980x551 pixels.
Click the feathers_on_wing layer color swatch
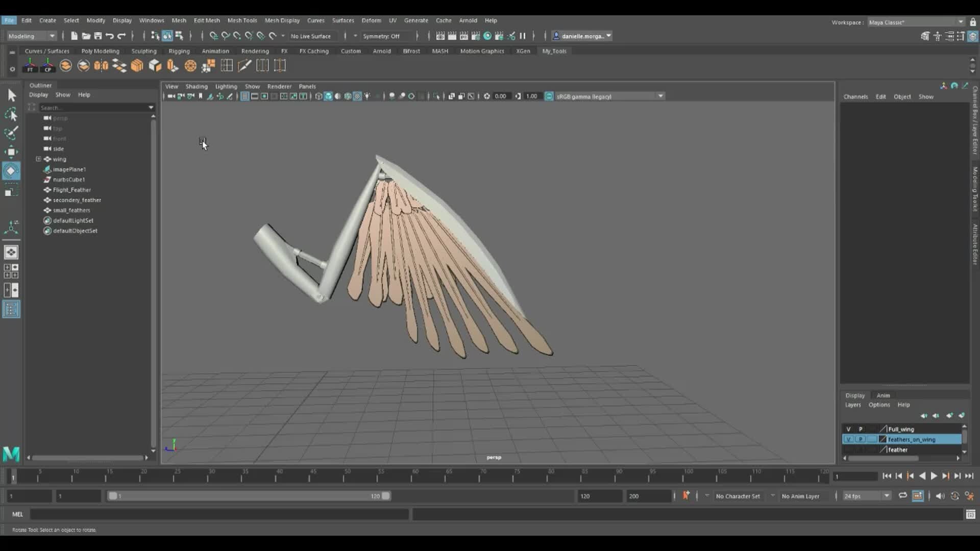[x=883, y=439]
